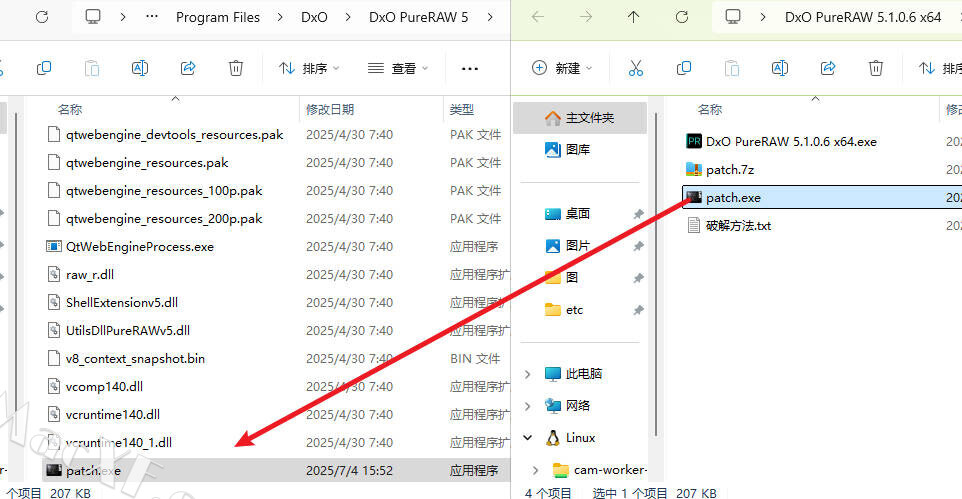Navigate to DxO breadcrumb folder
This screenshot has width=962, height=499.
coord(314,17)
